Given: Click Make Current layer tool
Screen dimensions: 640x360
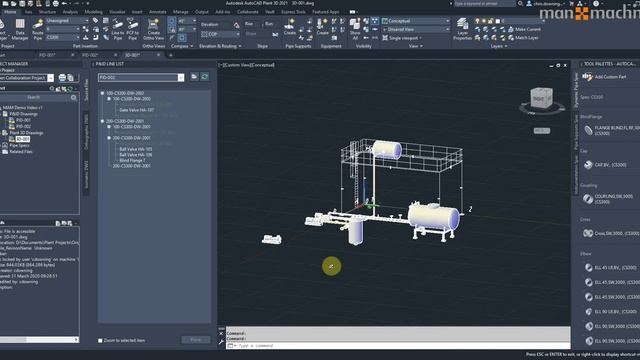Looking at the screenshot, I should pyautogui.click(x=524, y=29).
